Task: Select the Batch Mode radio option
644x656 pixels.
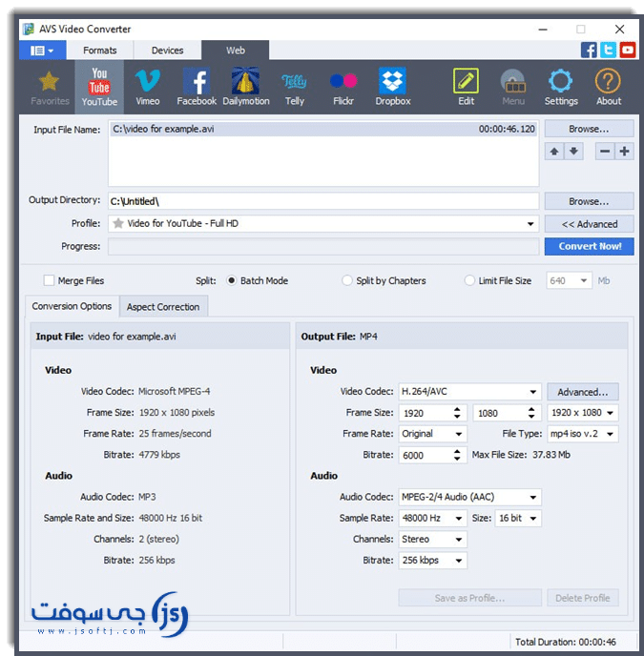Action: tap(231, 280)
